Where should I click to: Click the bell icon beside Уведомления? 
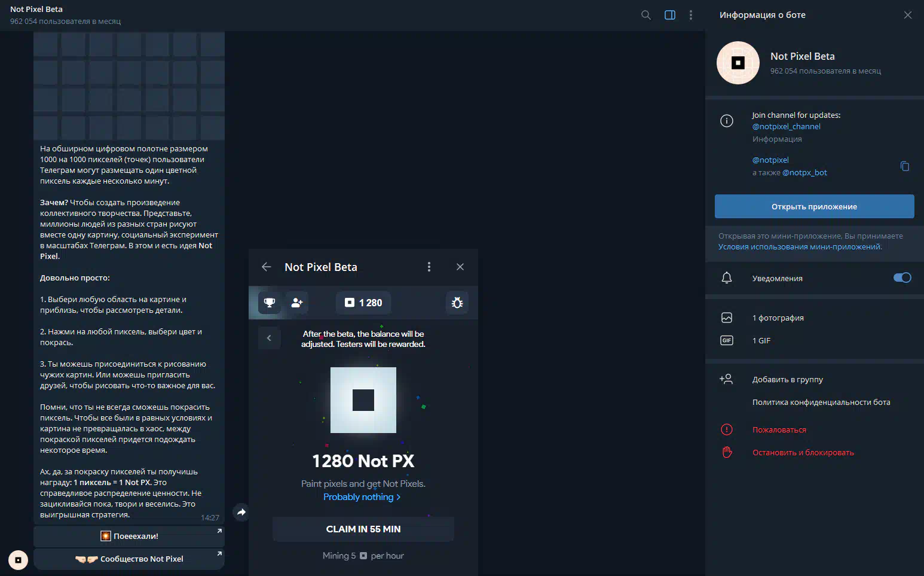pyautogui.click(x=727, y=278)
